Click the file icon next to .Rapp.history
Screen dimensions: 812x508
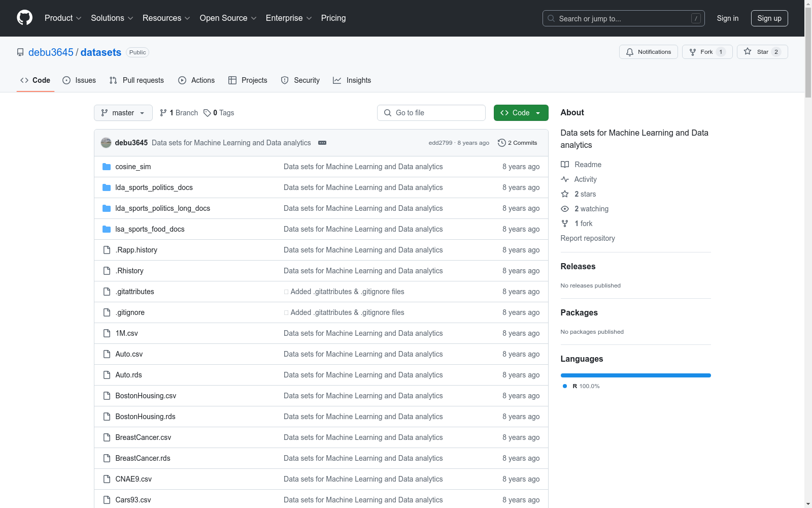pos(107,250)
